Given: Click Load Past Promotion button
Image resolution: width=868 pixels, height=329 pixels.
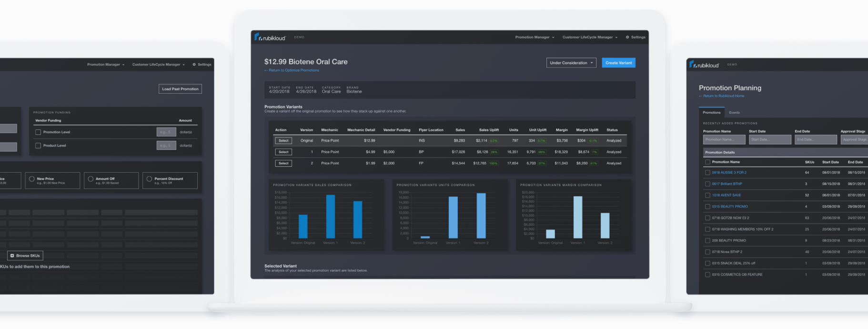Looking at the screenshot, I should 180,89.
